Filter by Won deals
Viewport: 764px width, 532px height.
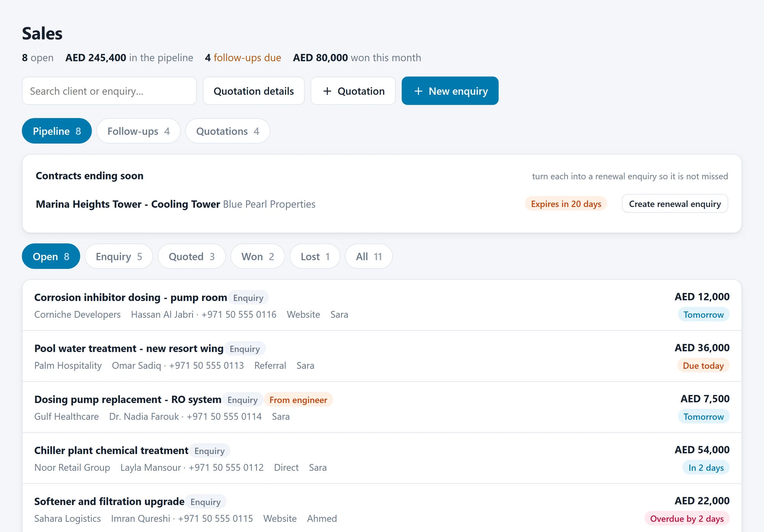tap(258, 256)
